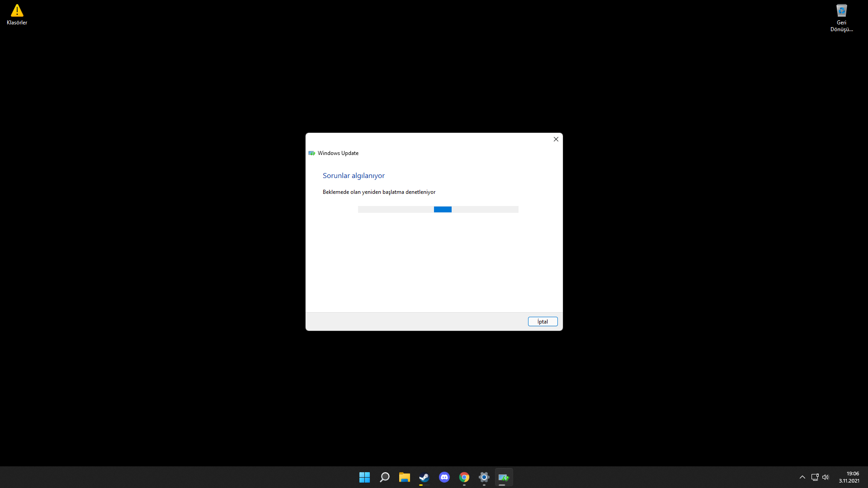
Task: Open taskbar Search magnifier
Action: (x=384, y=477)
